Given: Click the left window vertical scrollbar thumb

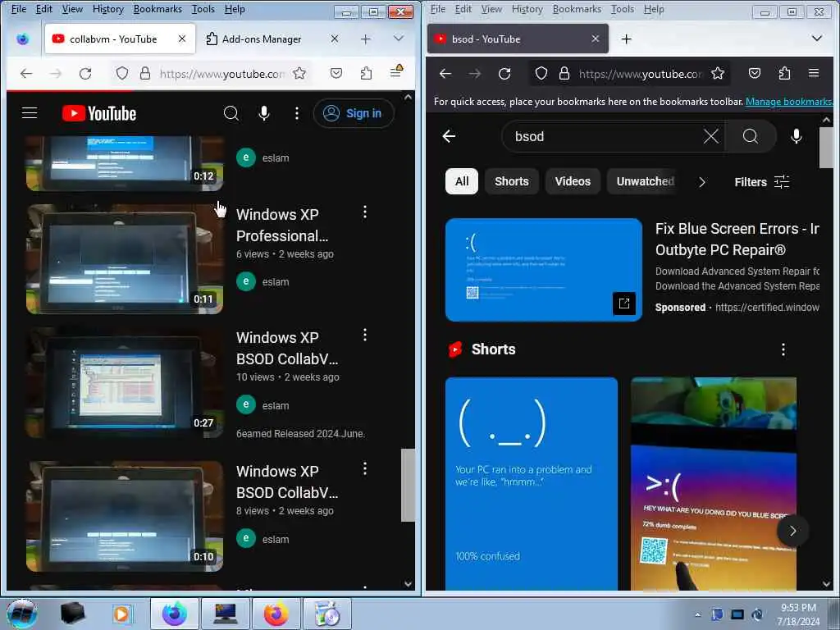Looking at the screenshot, I should 408,485.
